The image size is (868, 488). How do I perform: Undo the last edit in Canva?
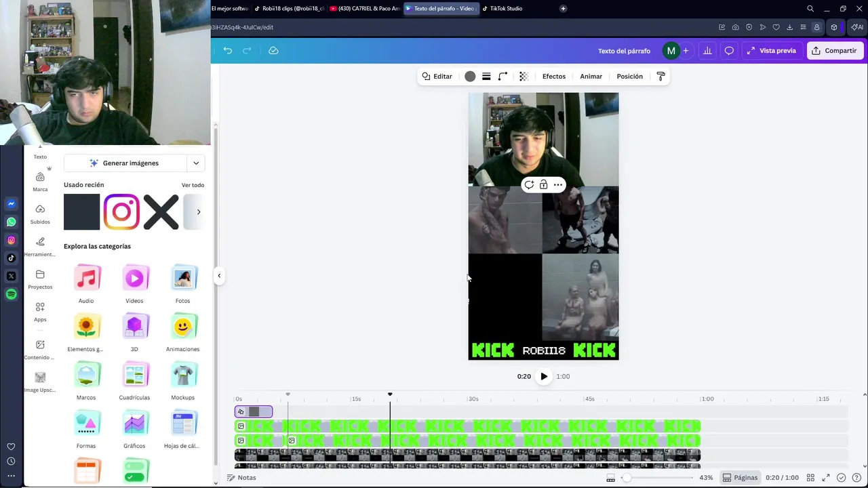coord(228,51)
